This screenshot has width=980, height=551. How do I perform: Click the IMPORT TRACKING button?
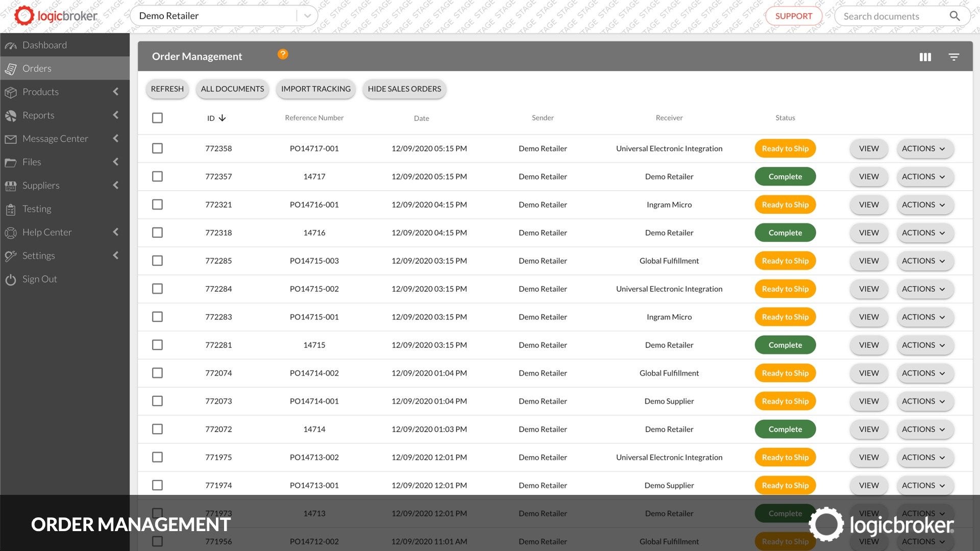315,89
